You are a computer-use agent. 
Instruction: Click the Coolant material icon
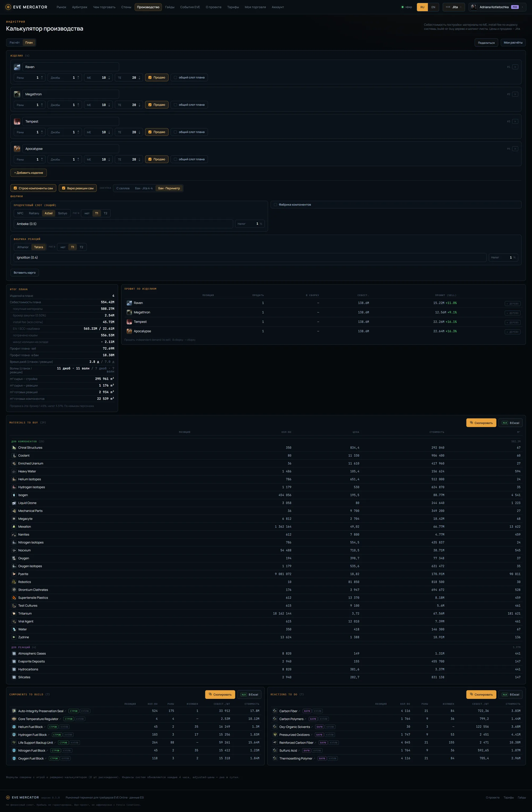coord(14,456)
